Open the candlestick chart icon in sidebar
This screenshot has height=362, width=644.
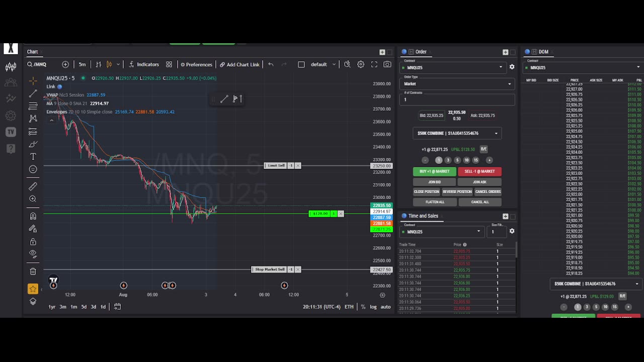click(11, 66)
